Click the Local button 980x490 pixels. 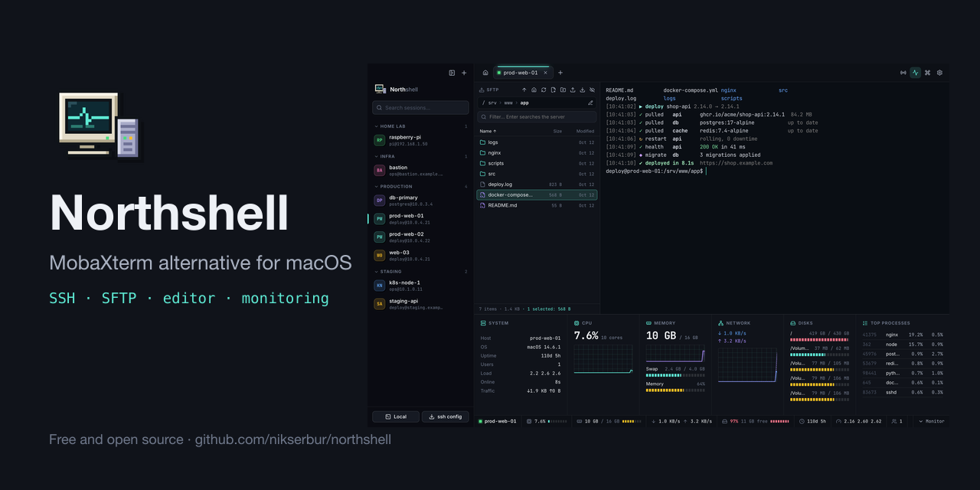pyautogui.click(x=396, y=416)
